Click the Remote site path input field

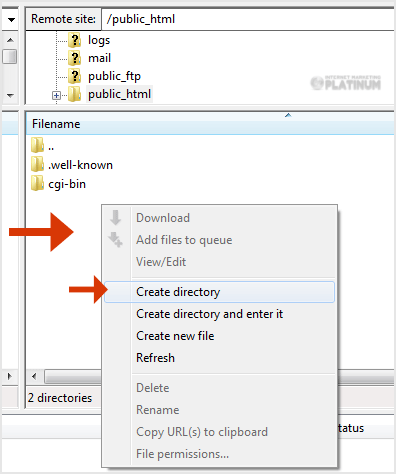(x=248, y=19)
